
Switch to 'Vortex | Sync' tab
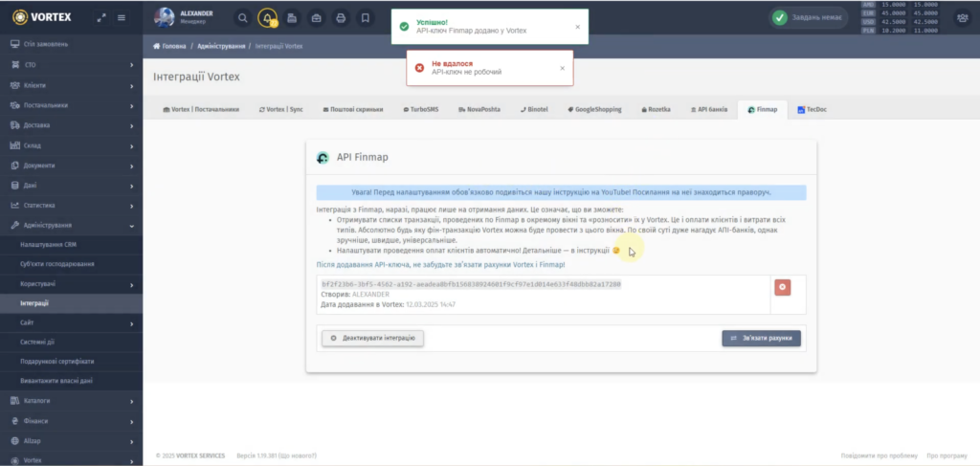click(280, 109)
